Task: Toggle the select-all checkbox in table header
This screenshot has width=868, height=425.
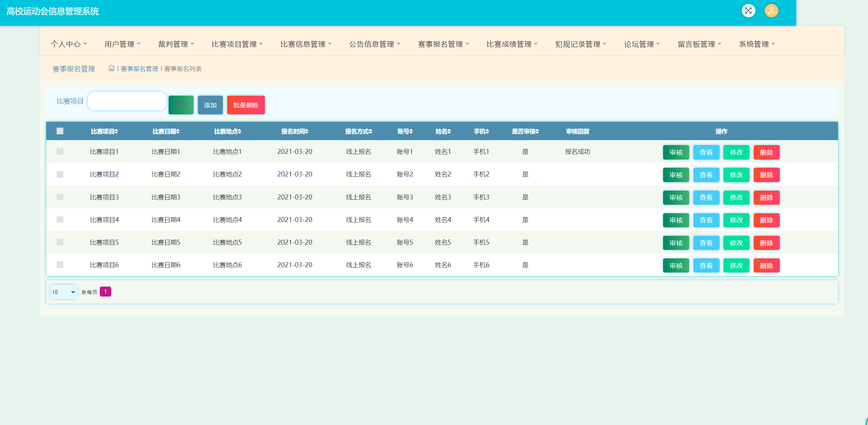Action: tap(60, 131)
